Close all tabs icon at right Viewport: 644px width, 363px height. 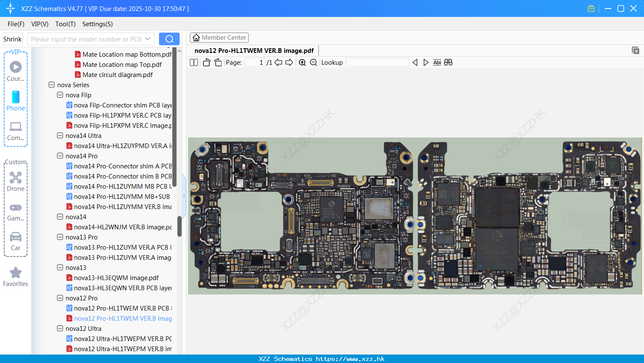636,50
